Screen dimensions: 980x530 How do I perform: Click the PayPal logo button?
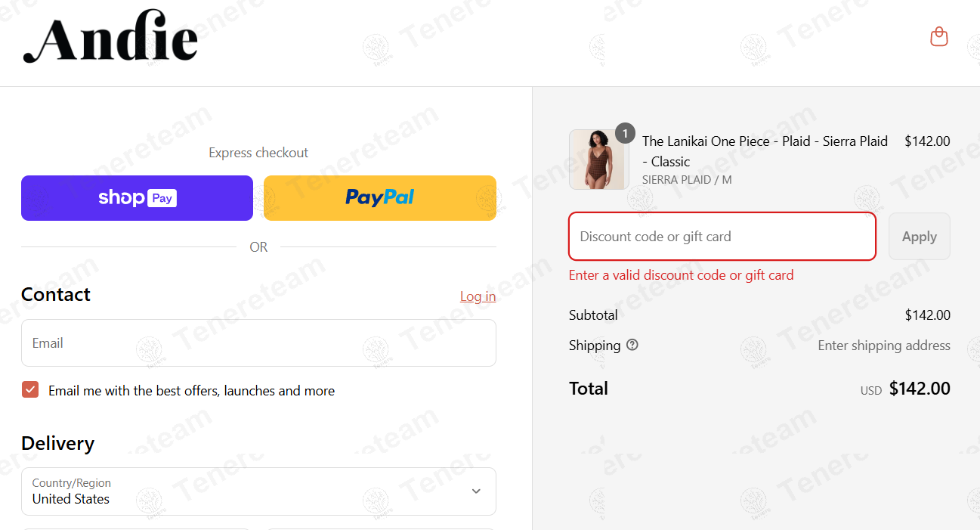[x=380, y=198]
